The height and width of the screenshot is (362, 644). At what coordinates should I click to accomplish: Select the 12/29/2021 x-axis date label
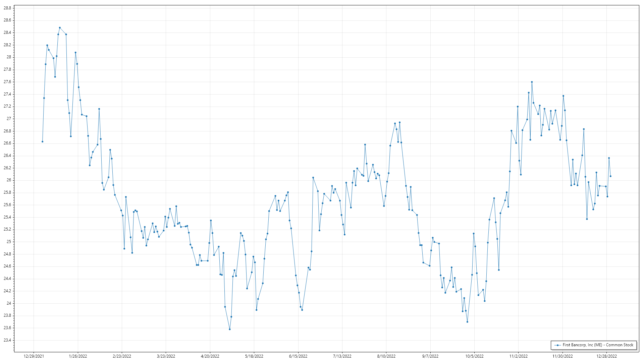[34, 356]
